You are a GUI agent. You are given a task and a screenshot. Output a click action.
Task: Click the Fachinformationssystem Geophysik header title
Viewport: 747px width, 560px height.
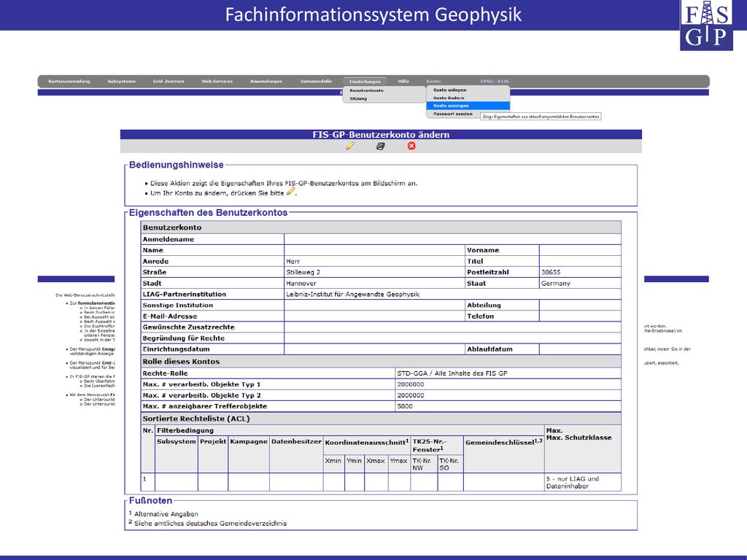coord(373,15)
